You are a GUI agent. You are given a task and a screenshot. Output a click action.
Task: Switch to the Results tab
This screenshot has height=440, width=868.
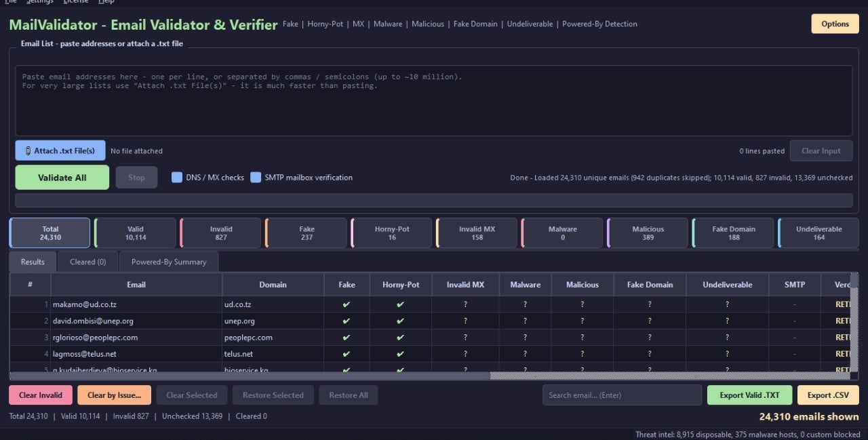(33, 262)
